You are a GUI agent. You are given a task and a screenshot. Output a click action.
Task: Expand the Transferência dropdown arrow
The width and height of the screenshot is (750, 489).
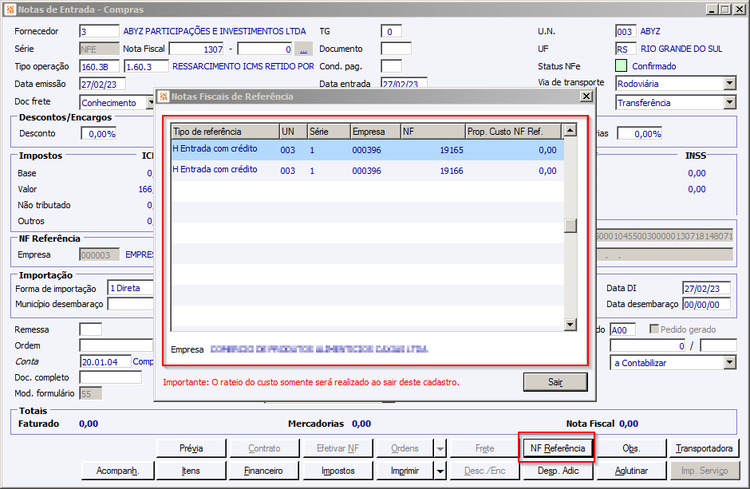(x=729, y=102)
